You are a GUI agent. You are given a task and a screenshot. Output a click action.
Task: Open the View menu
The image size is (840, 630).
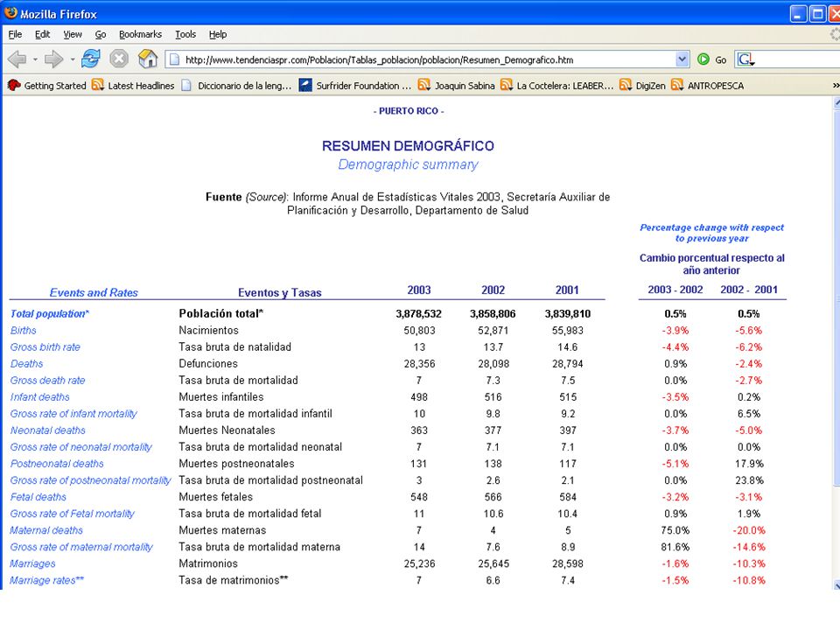coord(73,34)
